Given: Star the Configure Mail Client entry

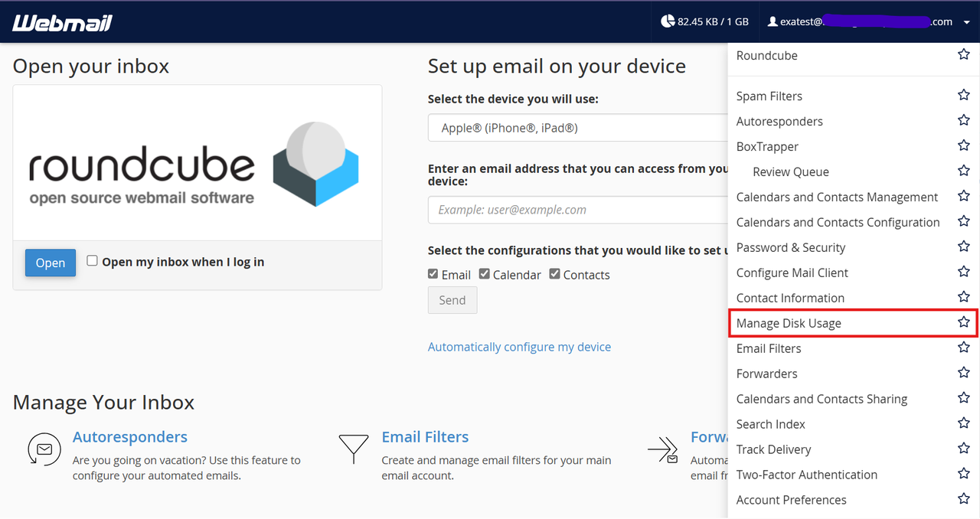Looking at the screenshot, I should click(964, 272).
